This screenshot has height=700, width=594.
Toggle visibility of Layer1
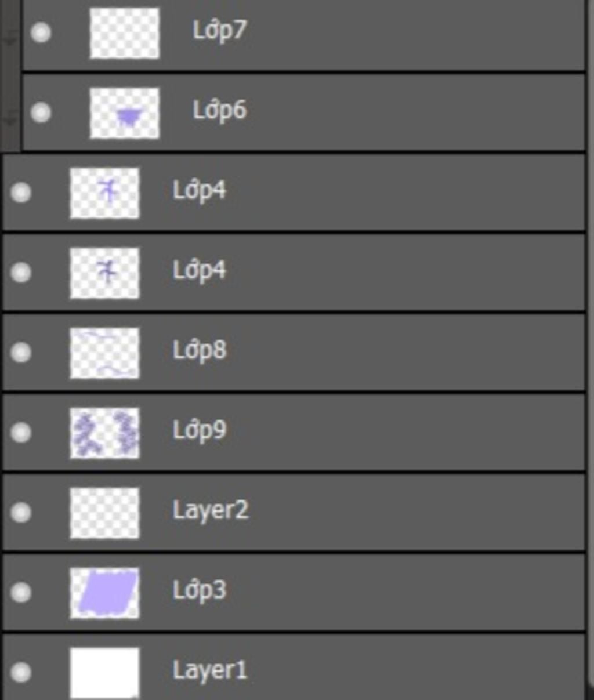pos(21,672)
